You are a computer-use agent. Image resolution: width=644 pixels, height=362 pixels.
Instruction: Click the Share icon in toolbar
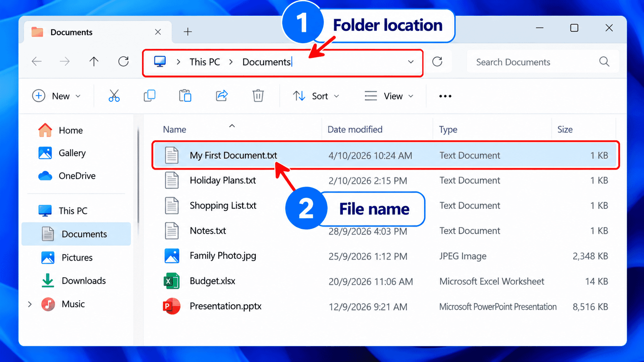click(221, 96)
